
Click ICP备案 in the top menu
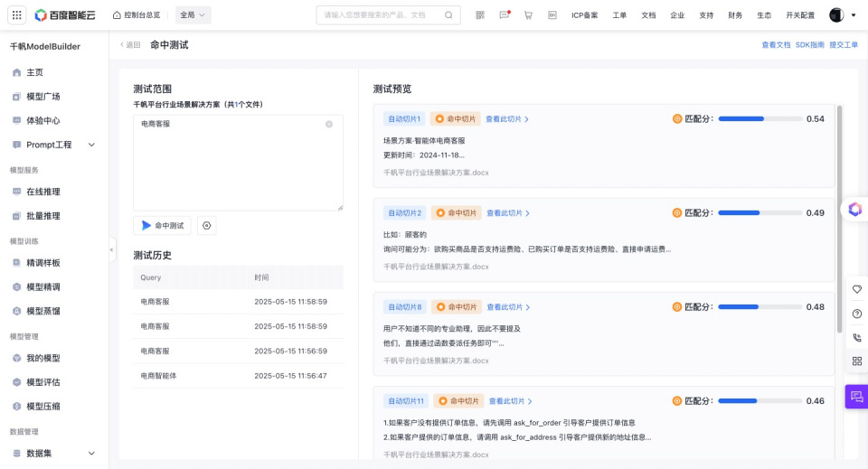(585, 15)
